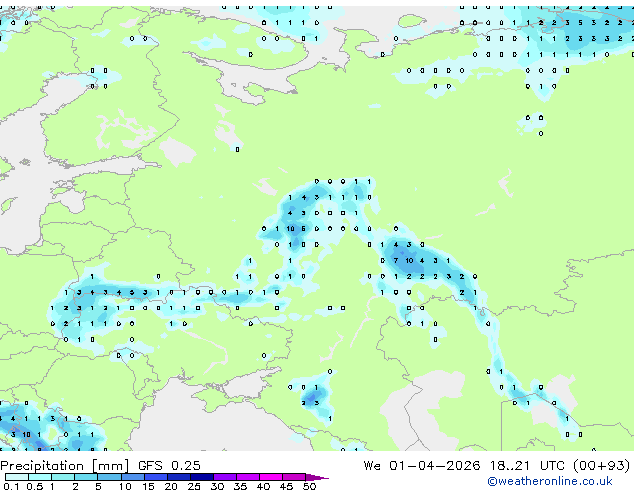Screen dimensions: 634x490
Task: Click the 10–15 mm legend color swatch
Action: pos(133,477)
